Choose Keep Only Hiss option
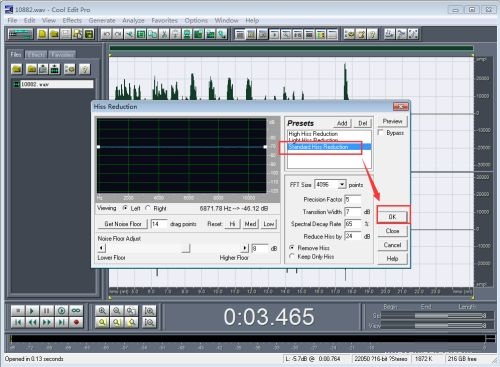 pos(292,256)
